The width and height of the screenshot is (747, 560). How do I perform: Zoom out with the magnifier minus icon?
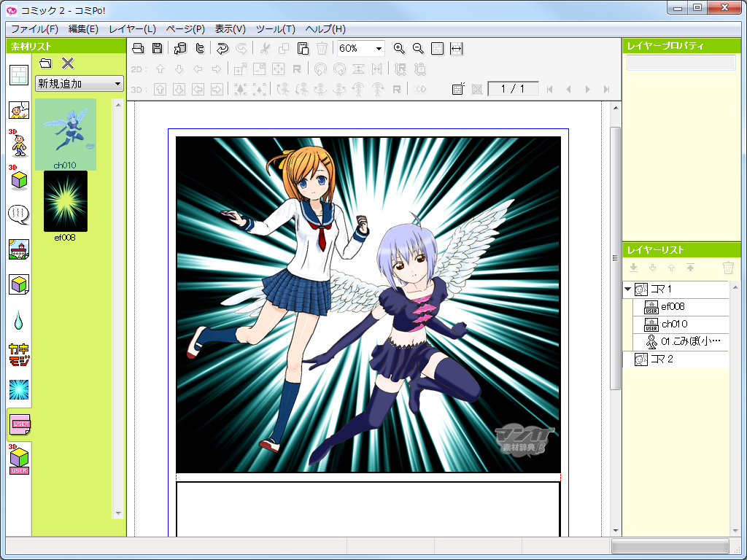(418, 48)
